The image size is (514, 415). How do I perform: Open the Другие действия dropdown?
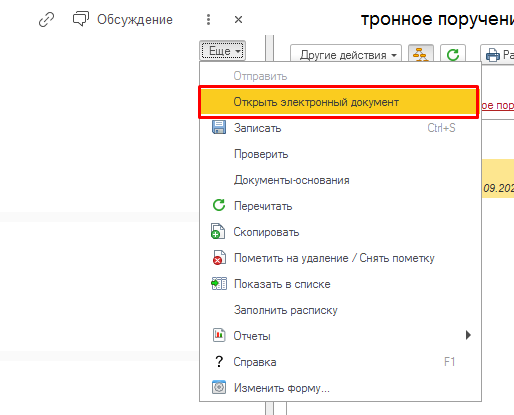[346, 54]
